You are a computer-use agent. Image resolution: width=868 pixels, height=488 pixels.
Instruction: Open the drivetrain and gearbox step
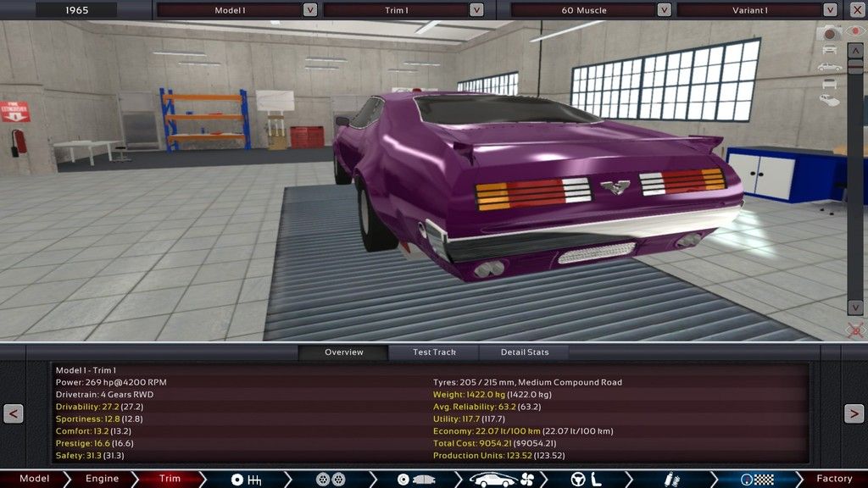point(246,480)
